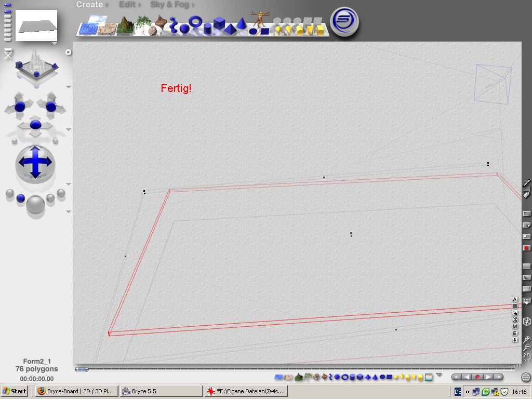
Task: Open the render controls options triangle
Action: pyautogui.click(x=69, y=211)
